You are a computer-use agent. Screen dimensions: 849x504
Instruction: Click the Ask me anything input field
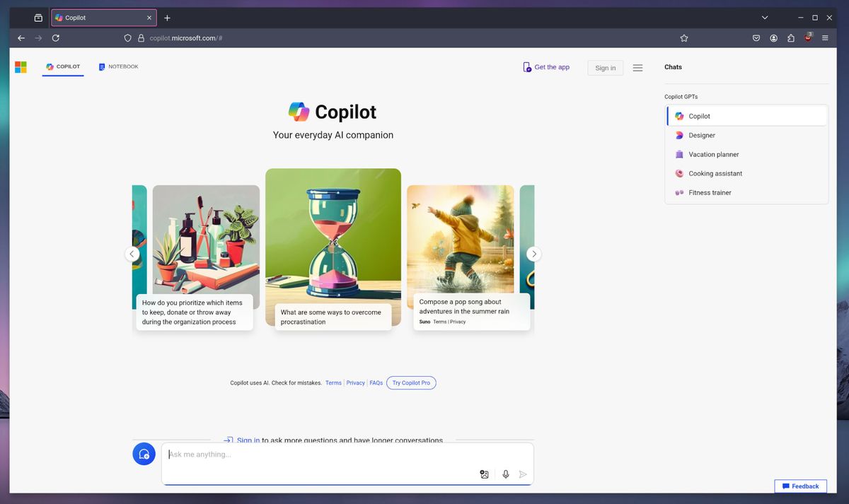click(x=283, y=455)
